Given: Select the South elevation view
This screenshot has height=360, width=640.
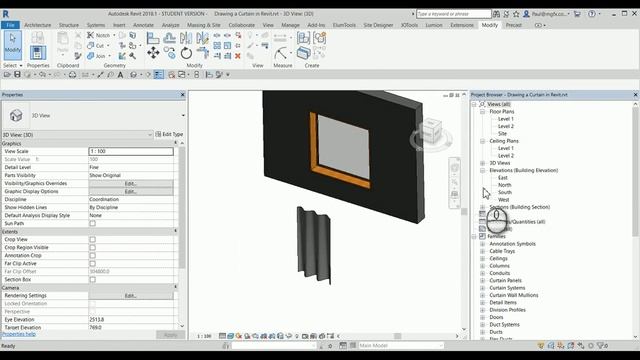Looking at the screenshot, I should [x=505, y=192].
